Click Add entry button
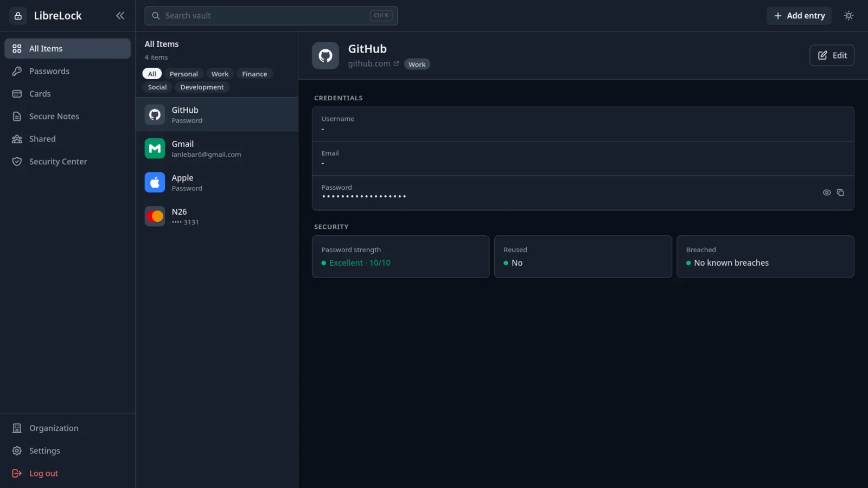 click(799, 16)
